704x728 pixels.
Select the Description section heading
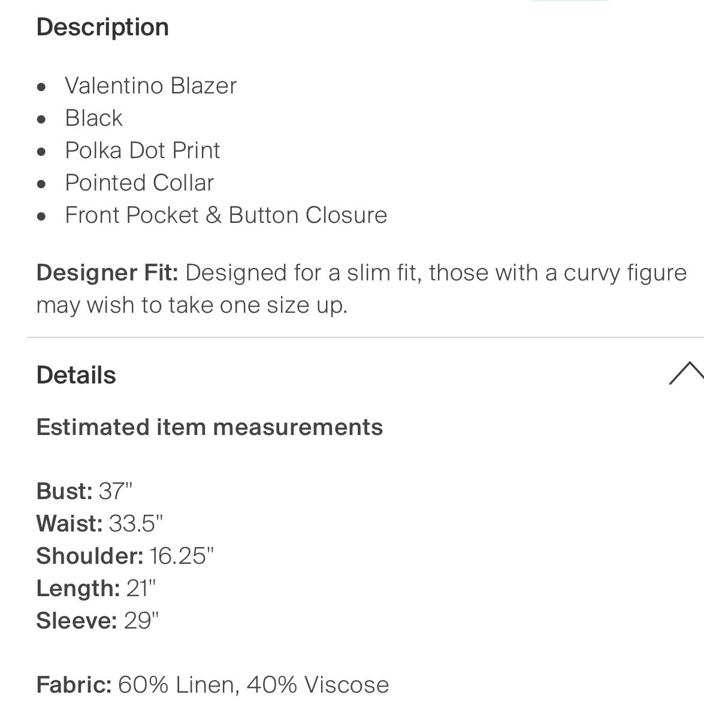[102, 27]
